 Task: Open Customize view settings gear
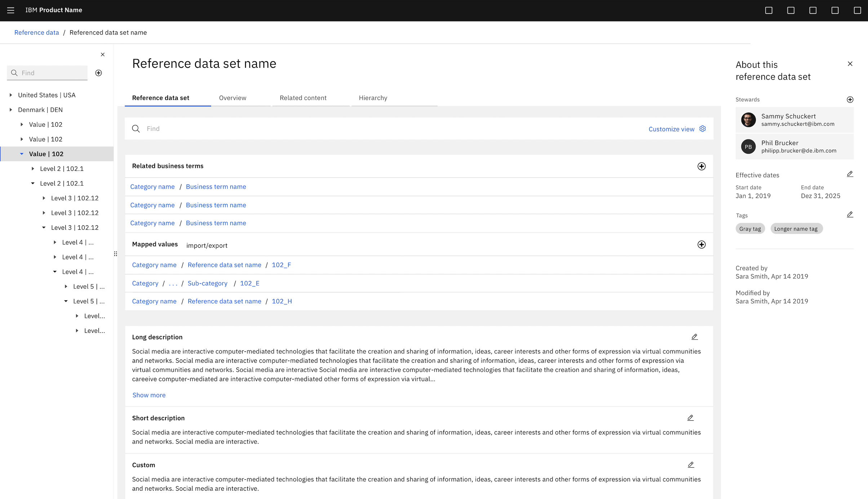coord(702,129)
